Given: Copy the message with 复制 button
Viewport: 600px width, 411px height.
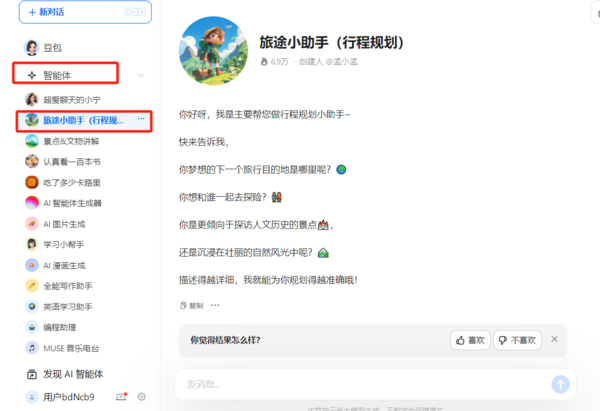Looking at the screenshot, I should pos(191,305).
